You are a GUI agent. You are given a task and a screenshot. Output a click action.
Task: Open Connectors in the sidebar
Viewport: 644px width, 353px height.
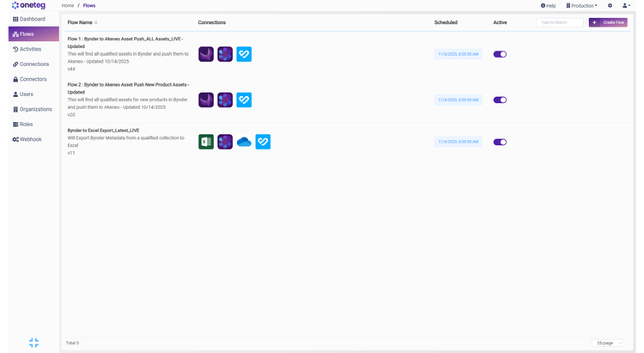pyautogui.click(x=29, y=79)
